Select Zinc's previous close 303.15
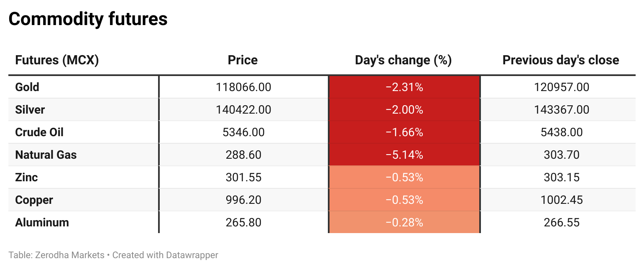 coord(562,178)
